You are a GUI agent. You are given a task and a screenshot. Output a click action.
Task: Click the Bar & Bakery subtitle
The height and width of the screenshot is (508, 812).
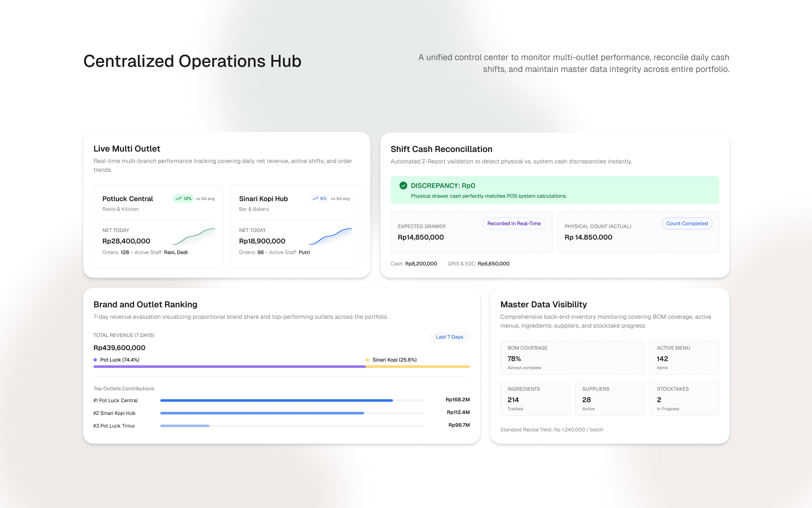254,209
